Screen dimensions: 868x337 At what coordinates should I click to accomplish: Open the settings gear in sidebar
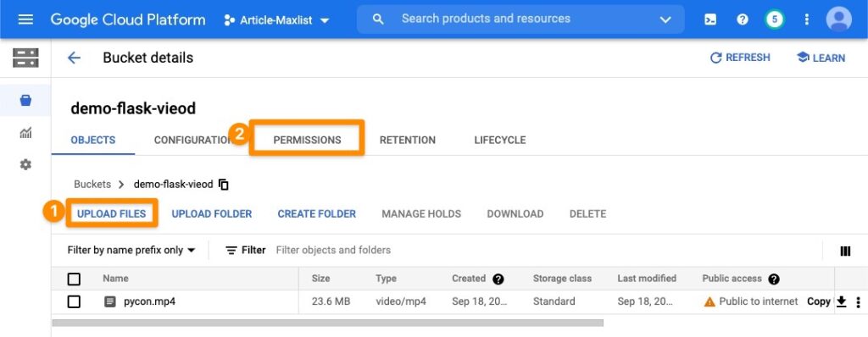click(25, 165)
